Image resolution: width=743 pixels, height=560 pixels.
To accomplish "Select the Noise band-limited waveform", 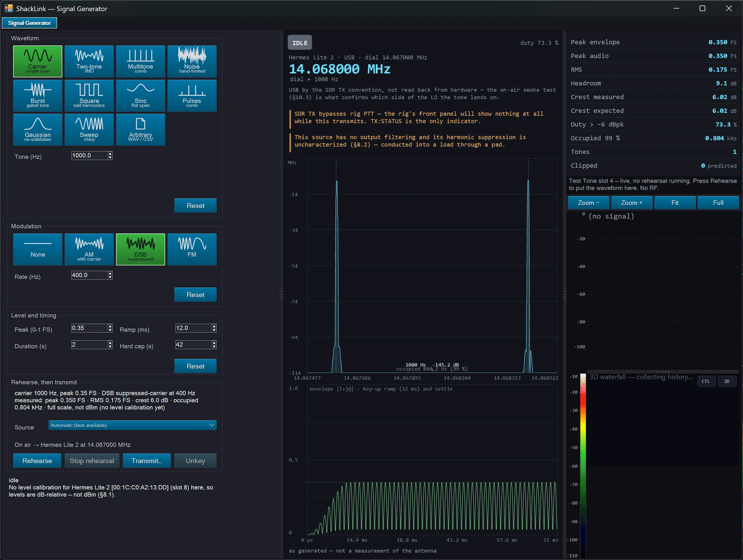I will (x=192, y=62).
